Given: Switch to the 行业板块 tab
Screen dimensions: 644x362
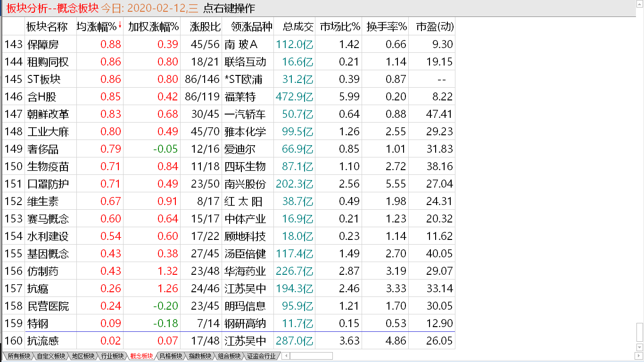Looking at the screenshot, I should pos(112,356).
